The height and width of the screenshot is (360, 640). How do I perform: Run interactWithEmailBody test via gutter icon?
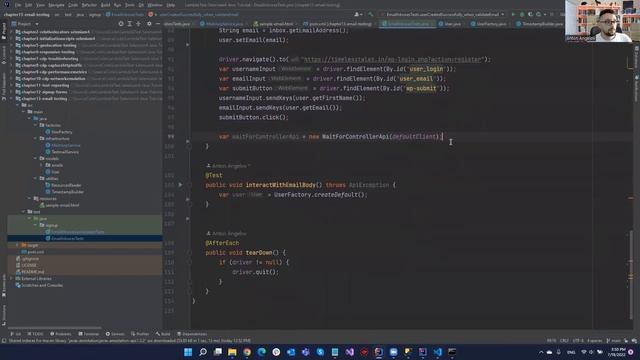(180, 185)
